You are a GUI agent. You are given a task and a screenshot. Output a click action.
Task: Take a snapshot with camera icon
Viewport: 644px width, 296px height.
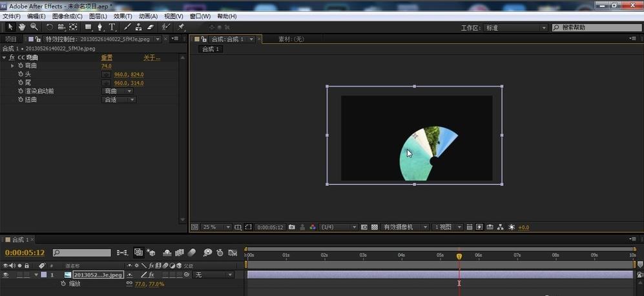[291, 227]
